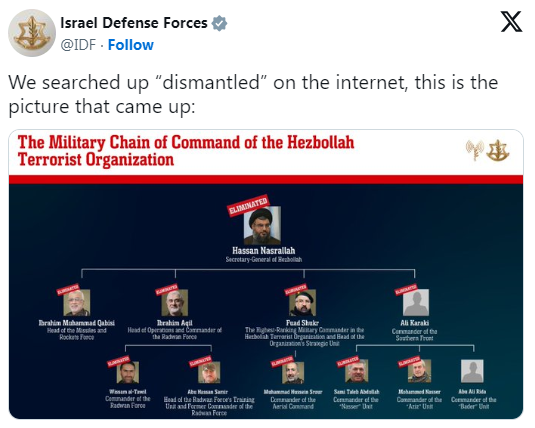The height and width of the screenshot is (428, 535).
Task: Click Ali Karaki's silhouette placeholder
Action: [416, 302]
